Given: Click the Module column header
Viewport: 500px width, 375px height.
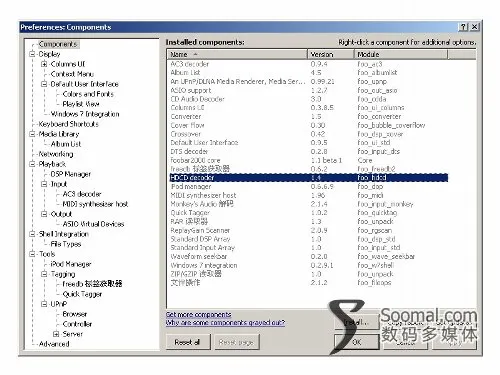Looking at the screenshot, I should point(401,54).
